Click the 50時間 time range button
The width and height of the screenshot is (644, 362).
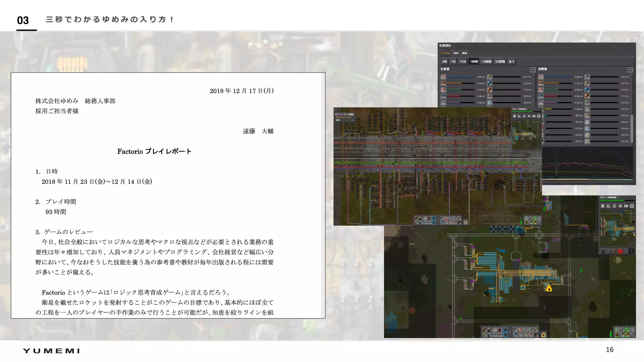[500, 62]
